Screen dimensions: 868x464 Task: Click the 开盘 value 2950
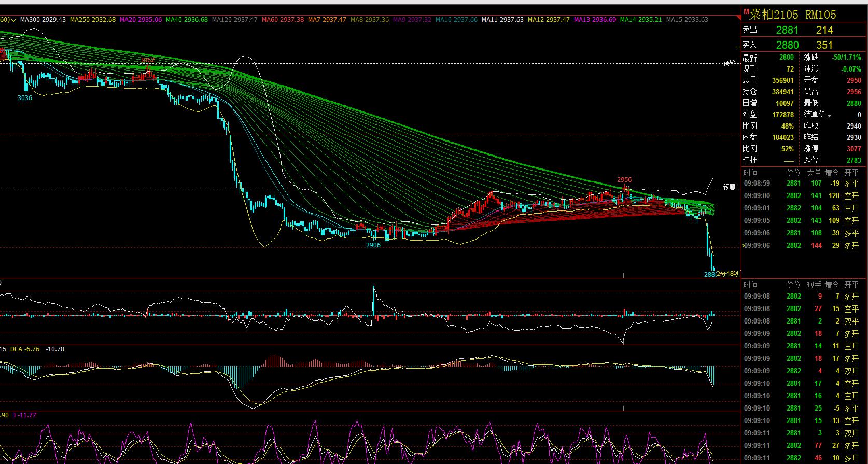pyautogui.click(x=853, y=80)
